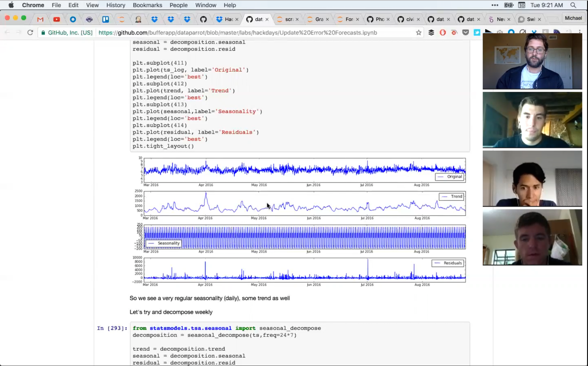Open the History menu
The height and width of the screenshot is (366, 588).
116,5
